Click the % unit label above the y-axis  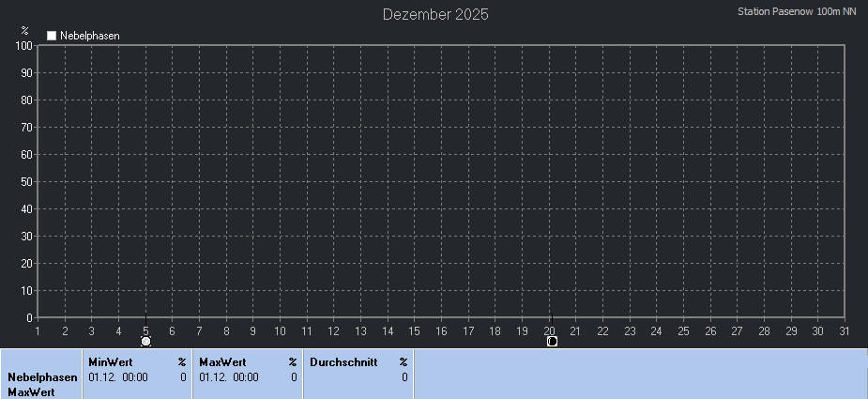pos(25,31)
